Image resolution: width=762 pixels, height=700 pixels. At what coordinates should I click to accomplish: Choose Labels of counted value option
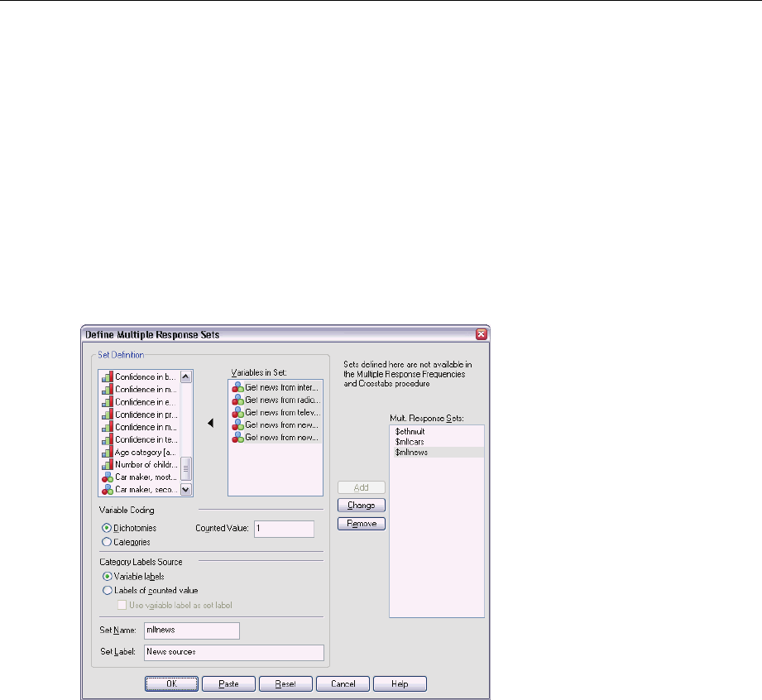click(107, 590)
